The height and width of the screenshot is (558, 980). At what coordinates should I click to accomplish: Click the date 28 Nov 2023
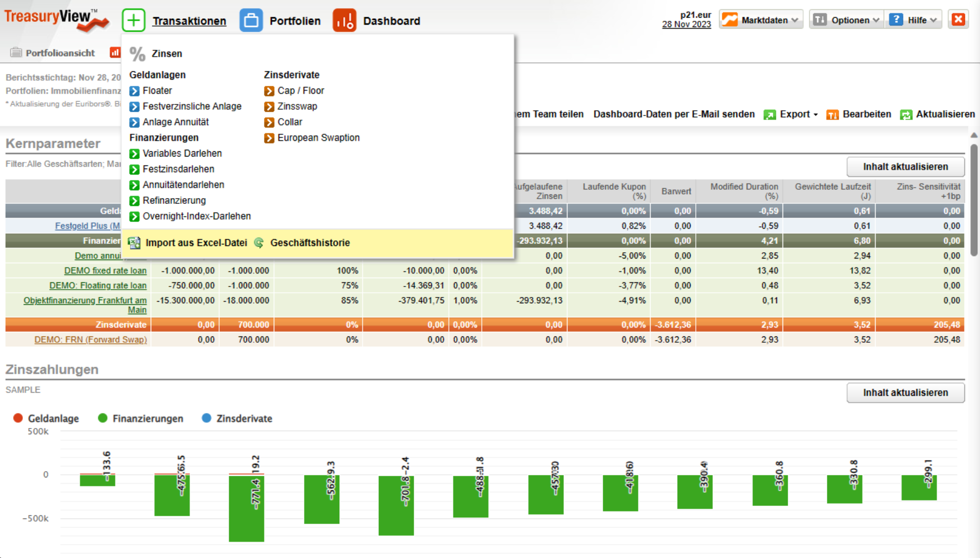point(686,24)
